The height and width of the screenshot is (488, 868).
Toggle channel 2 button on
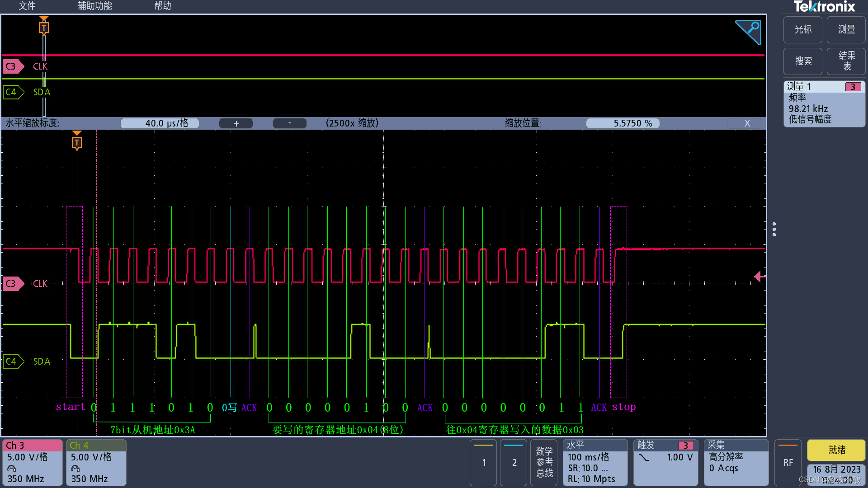point(514,462)
